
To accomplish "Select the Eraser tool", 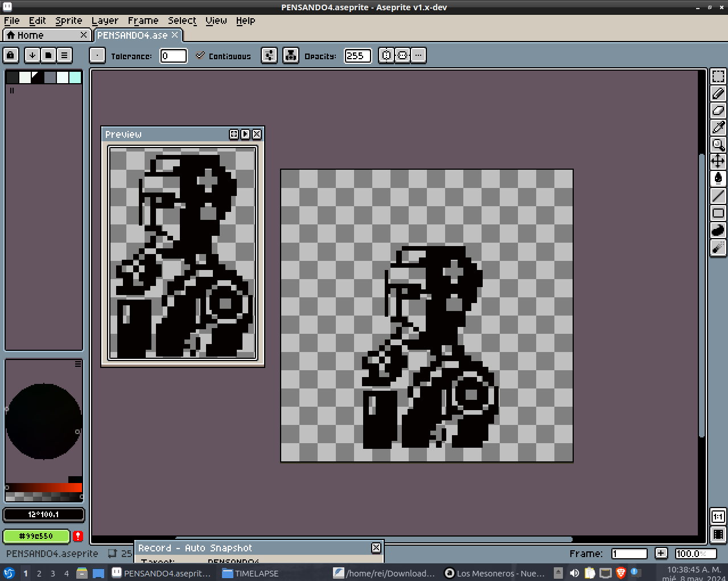I will coord(718,111).
